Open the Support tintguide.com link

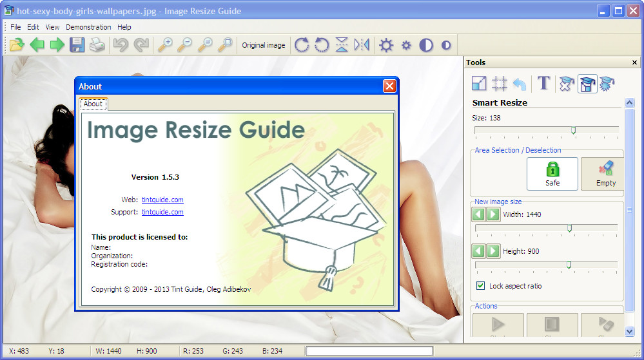pos(162,212)
